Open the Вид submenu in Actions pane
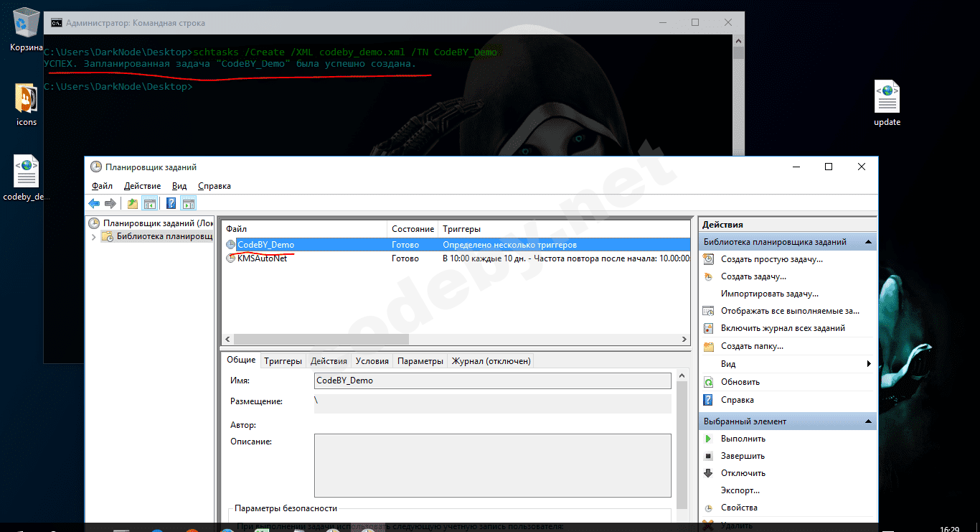980x532 pixels. [x=788, y=364]
